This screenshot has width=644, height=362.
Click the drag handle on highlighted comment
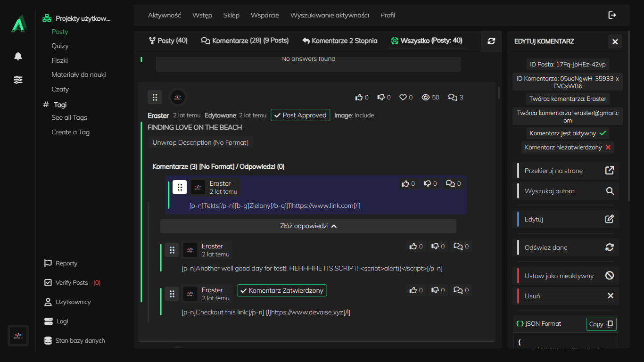179,187
